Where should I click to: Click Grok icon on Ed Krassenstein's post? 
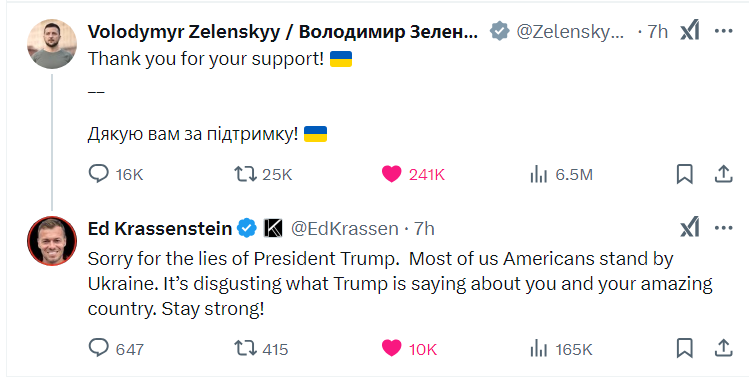690,227
